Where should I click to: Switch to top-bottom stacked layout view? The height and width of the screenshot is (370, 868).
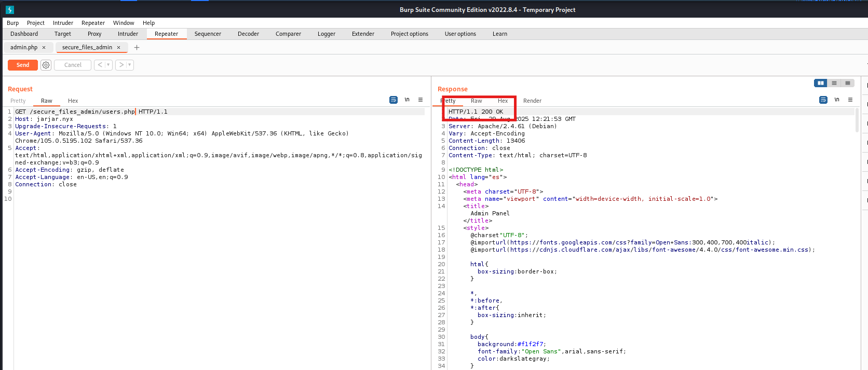click(834, 83)
